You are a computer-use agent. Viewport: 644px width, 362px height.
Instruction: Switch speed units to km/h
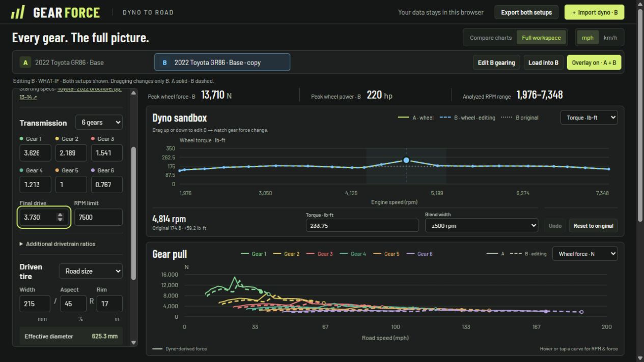(610, 38)
